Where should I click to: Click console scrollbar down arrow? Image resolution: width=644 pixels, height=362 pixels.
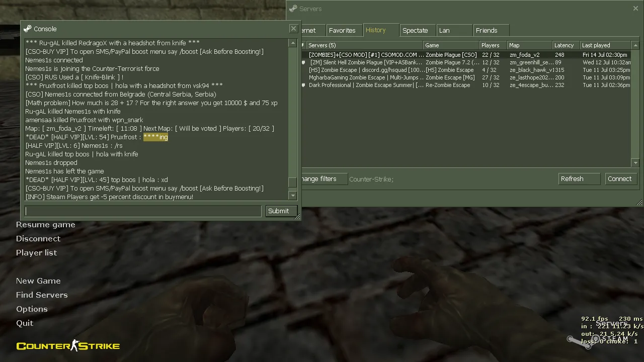click(293, 195)
